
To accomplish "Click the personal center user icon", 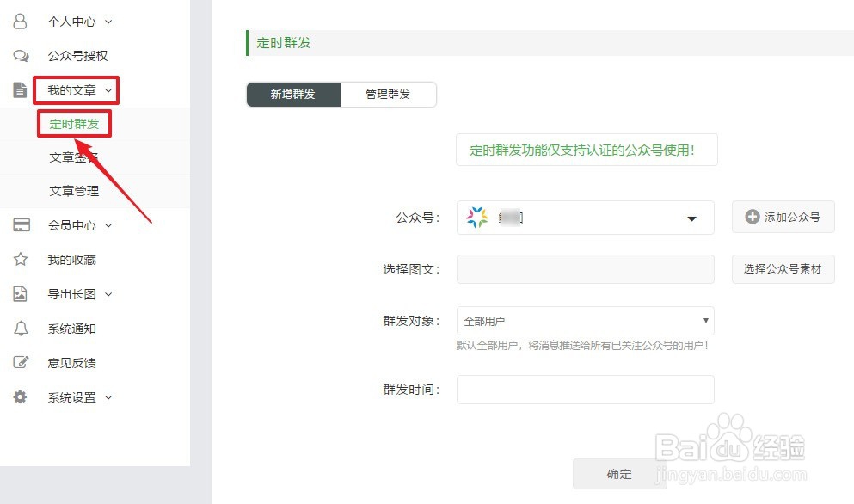I will [21, 22].
